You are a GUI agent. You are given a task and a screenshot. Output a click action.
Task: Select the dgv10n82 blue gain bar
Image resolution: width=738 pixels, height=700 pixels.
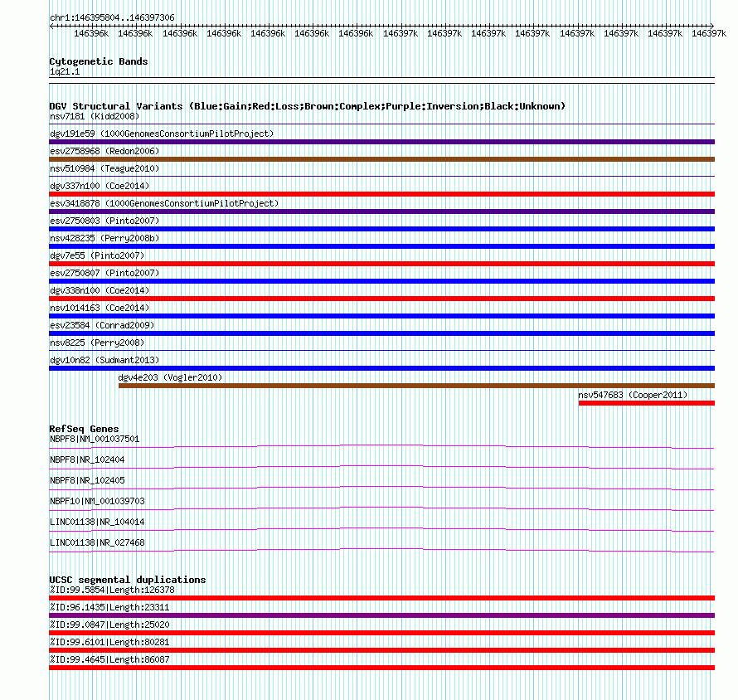point(381,368)
